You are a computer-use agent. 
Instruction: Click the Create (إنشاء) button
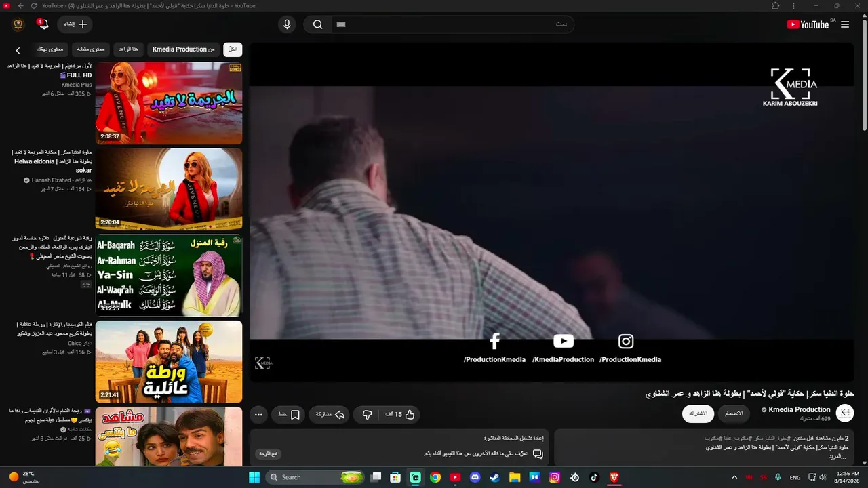[x=75, y=24]
